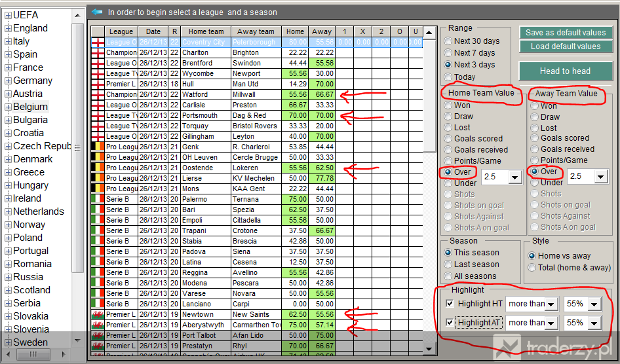Image resolution: width=620 pixels, height=364 pixels.
Task: Expand the UEFA tree node
Action: [x=8, y=16]
